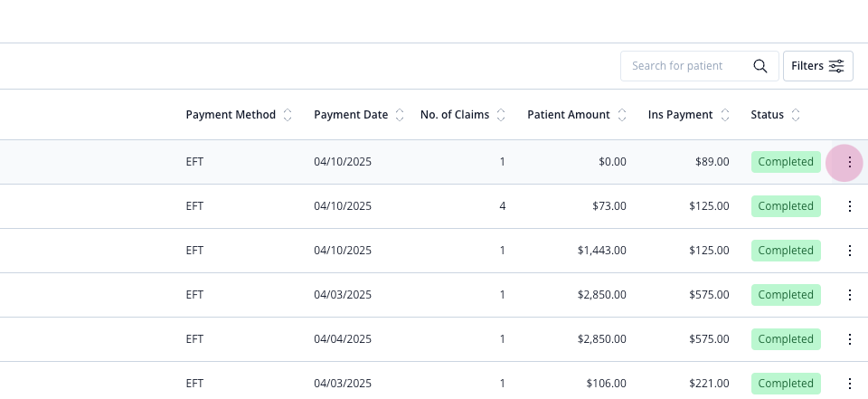The image size is (868, 399).
Task: Open actions menu for 04/03/2025 $2,850.00 row
Action: pyautogui.click(x=849, y=295)
